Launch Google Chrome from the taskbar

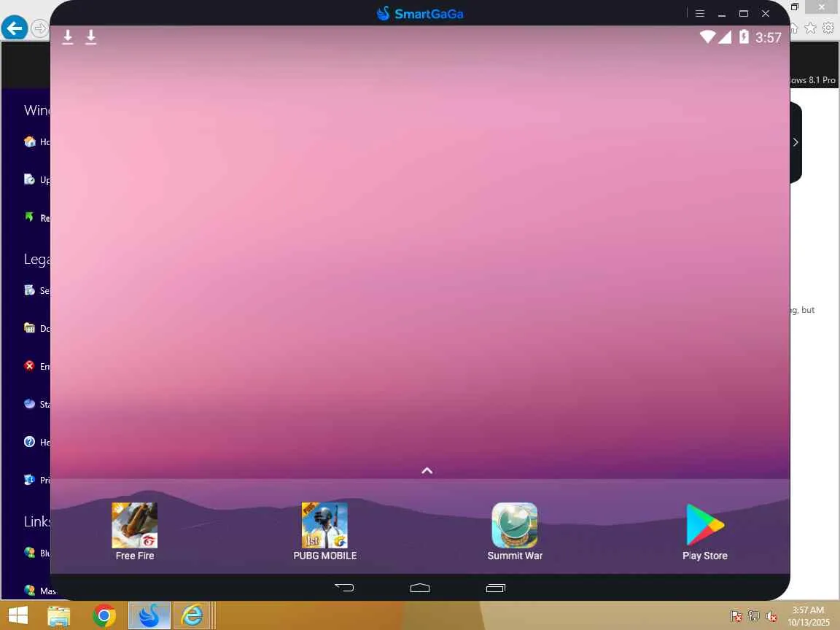pos(104,616)
